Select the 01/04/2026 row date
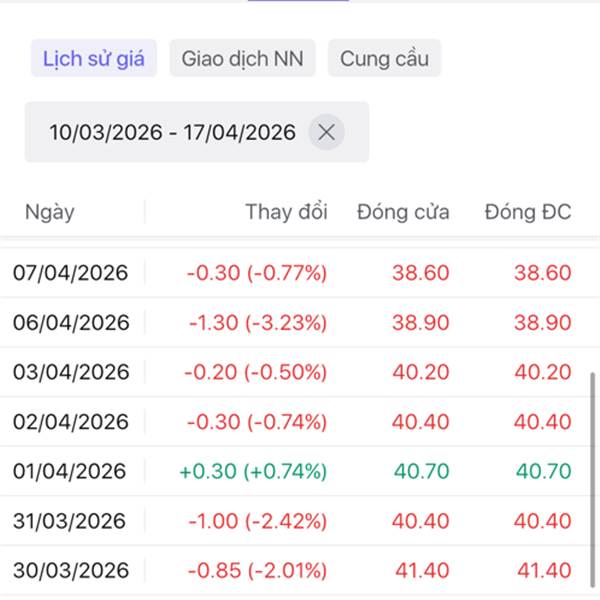 point(71,471)
